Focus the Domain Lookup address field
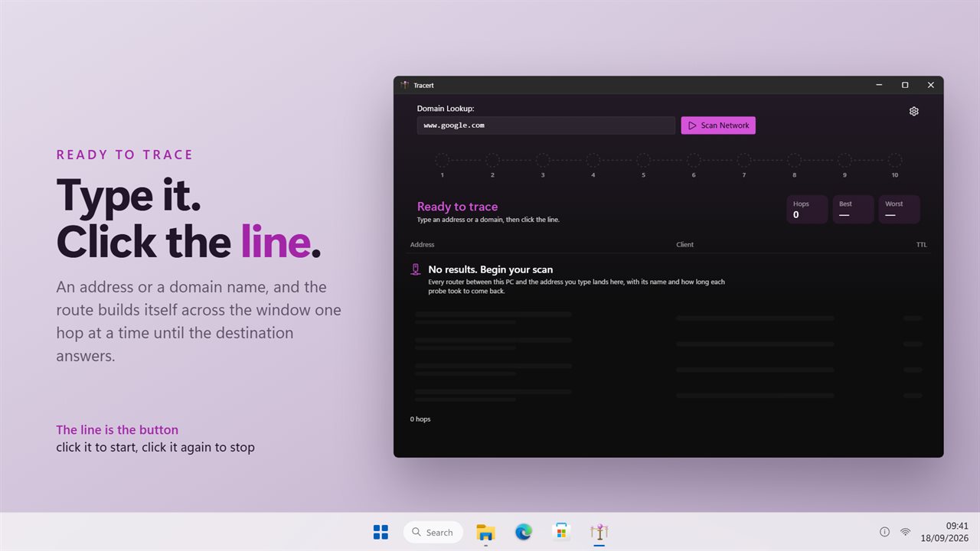The image size is (980, 551). pyautogui.click(x=546, y=126)
